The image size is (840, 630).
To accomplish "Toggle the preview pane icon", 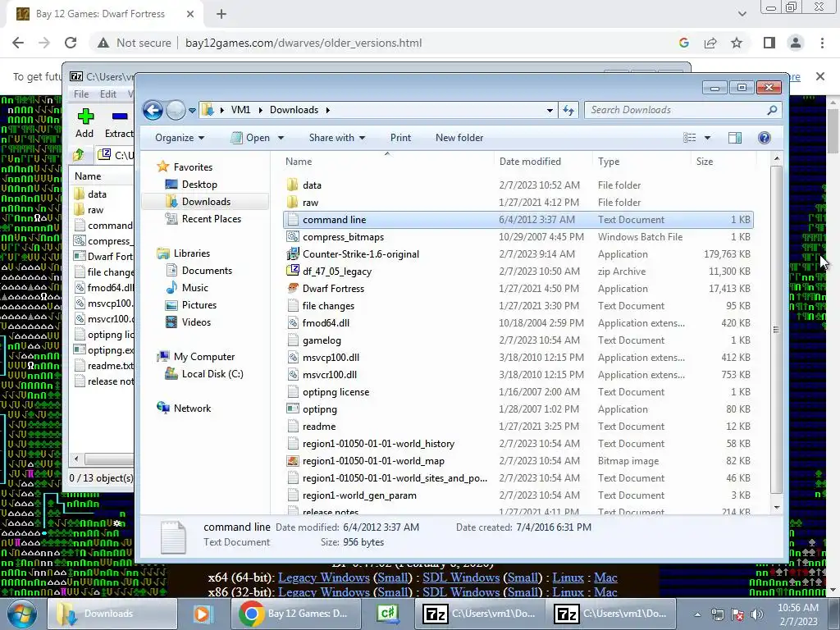I will tap(735, 138).
